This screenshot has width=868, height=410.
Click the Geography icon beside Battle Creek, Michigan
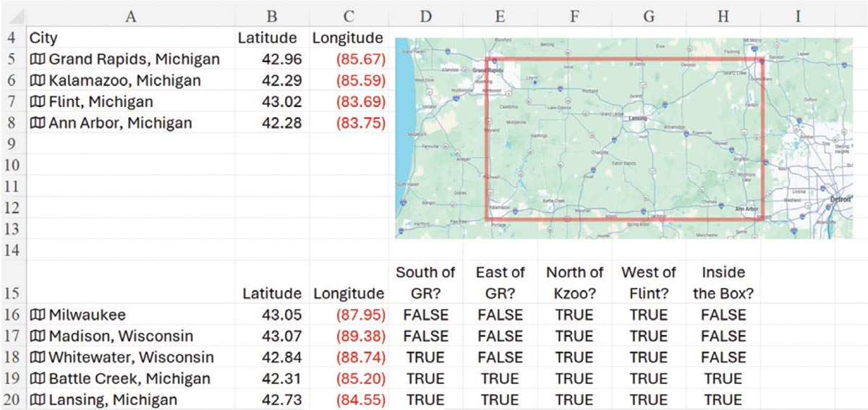click(37, 379)
